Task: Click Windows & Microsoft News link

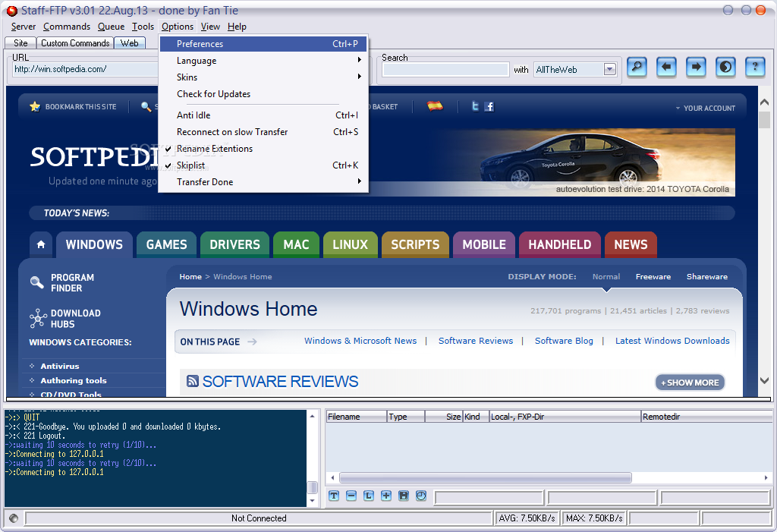Action: pyautogui.click(x=360, y=341)
